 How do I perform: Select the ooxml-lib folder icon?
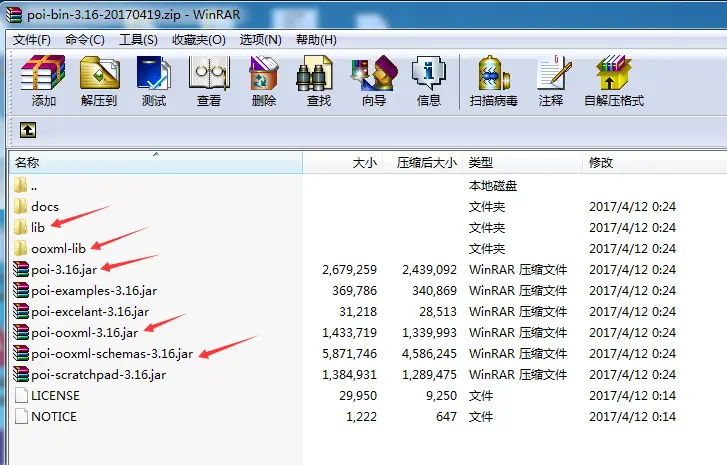(x=20, y=248)
